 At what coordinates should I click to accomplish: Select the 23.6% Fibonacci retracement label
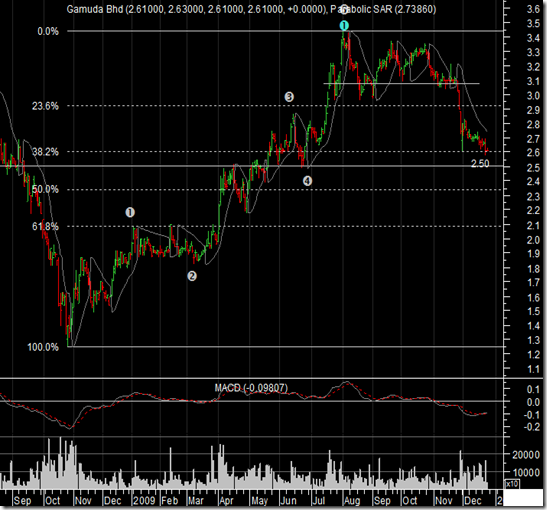pyautogui.click(x=45, y=106)
